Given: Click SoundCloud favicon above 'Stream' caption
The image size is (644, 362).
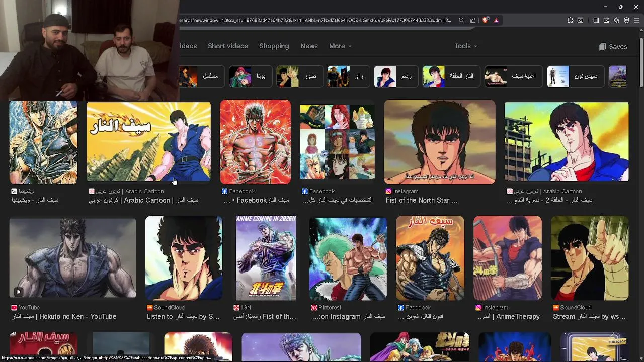Looking at the screenshot, I should coord(555,307).
